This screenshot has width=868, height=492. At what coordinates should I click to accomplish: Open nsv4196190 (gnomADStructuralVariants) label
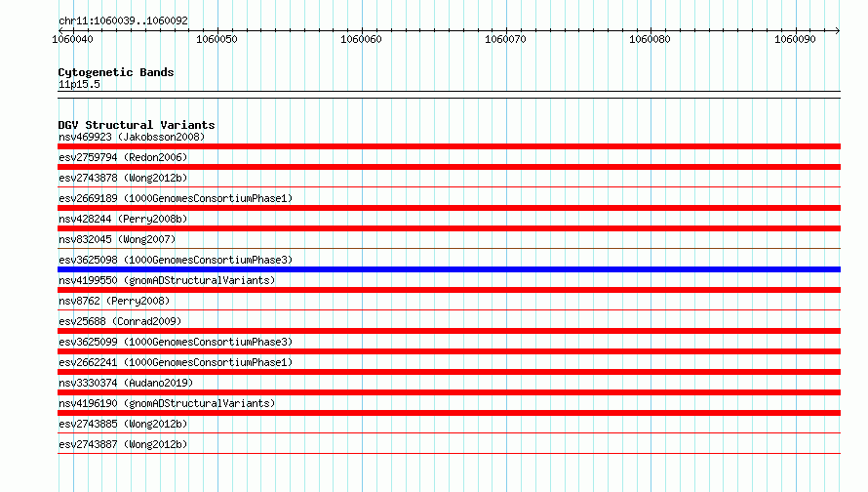click(167, 403)
